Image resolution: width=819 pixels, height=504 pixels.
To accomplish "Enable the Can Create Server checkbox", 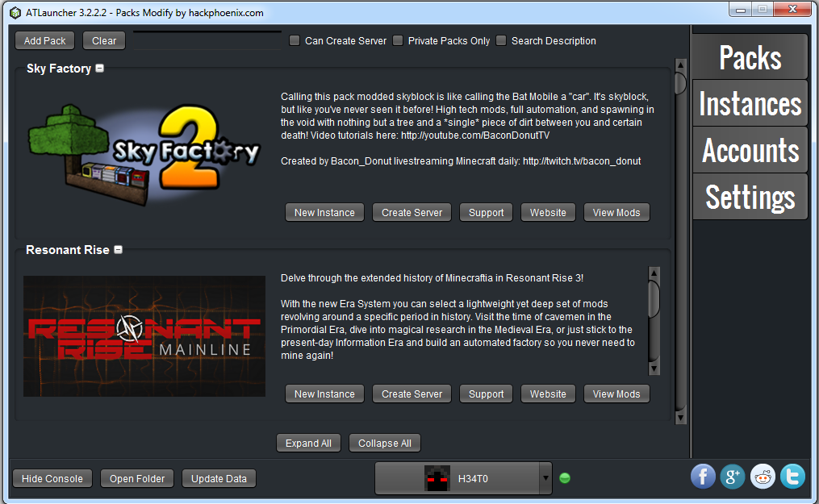I will [294, 40].
